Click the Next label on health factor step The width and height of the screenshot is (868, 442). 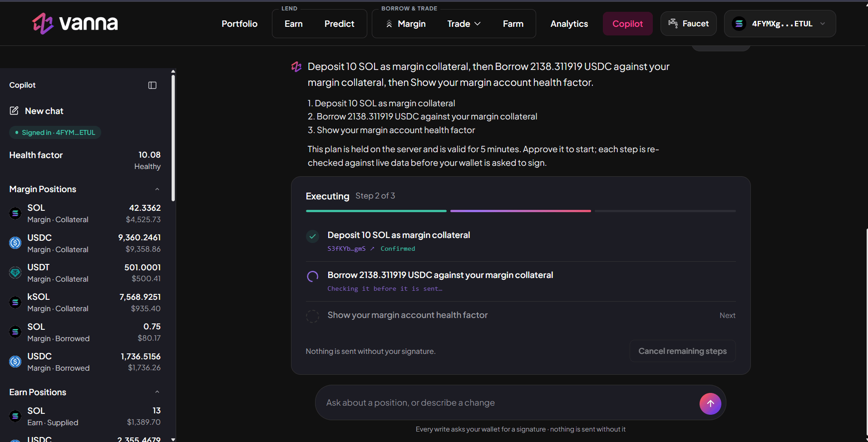727,315
